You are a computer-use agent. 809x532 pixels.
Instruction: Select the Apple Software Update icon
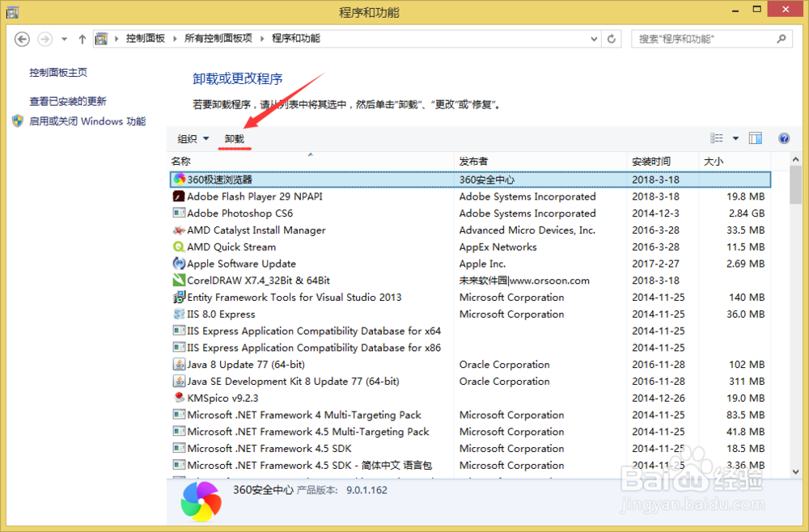[179, 264]
